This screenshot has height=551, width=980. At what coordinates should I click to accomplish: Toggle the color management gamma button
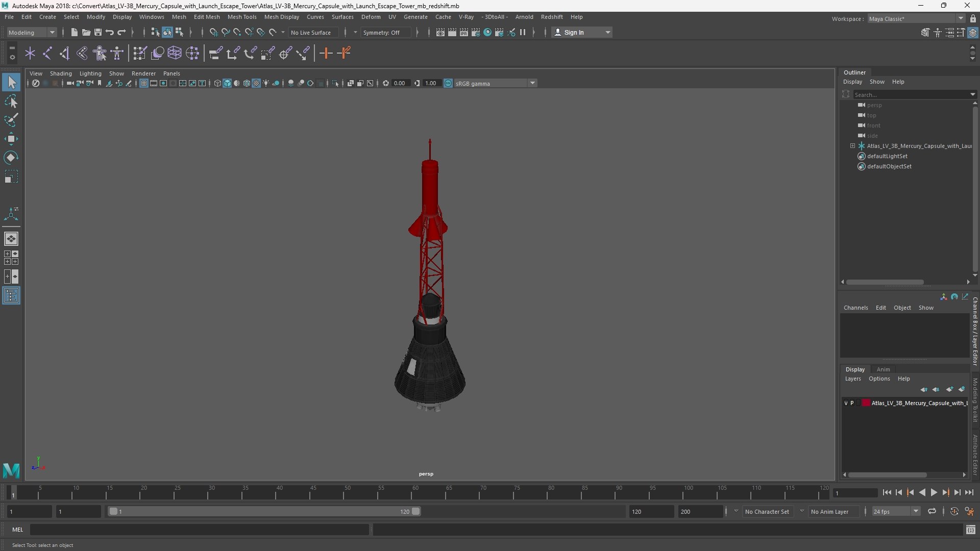pos(448,83)
